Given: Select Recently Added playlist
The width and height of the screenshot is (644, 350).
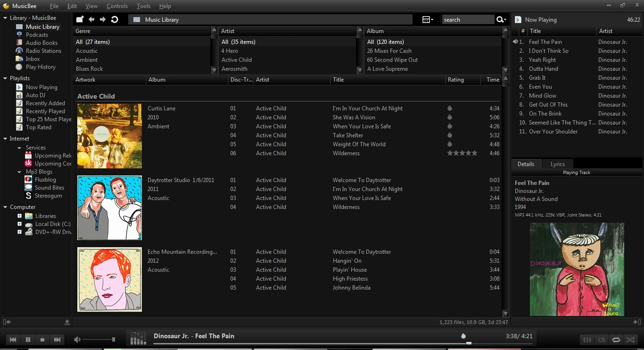Looking at the screenshot, I should (45, 103).
